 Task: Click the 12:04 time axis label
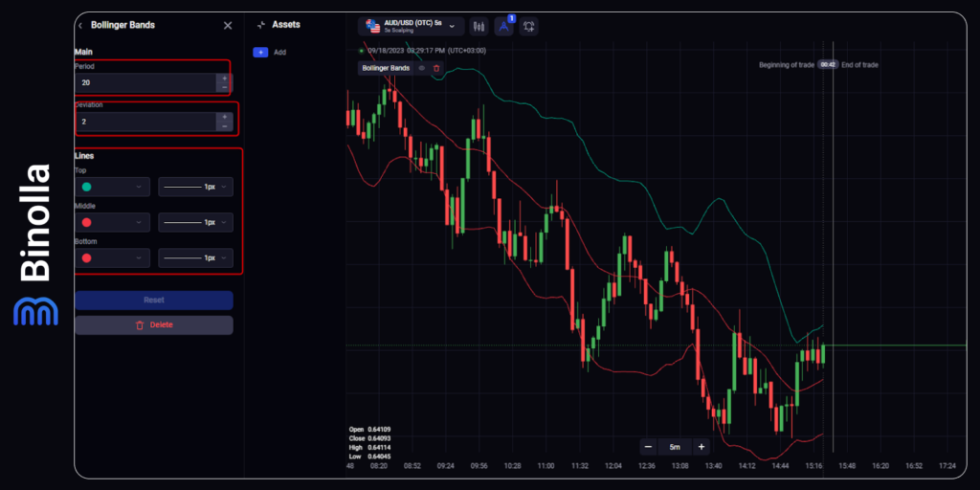[613, 466]
